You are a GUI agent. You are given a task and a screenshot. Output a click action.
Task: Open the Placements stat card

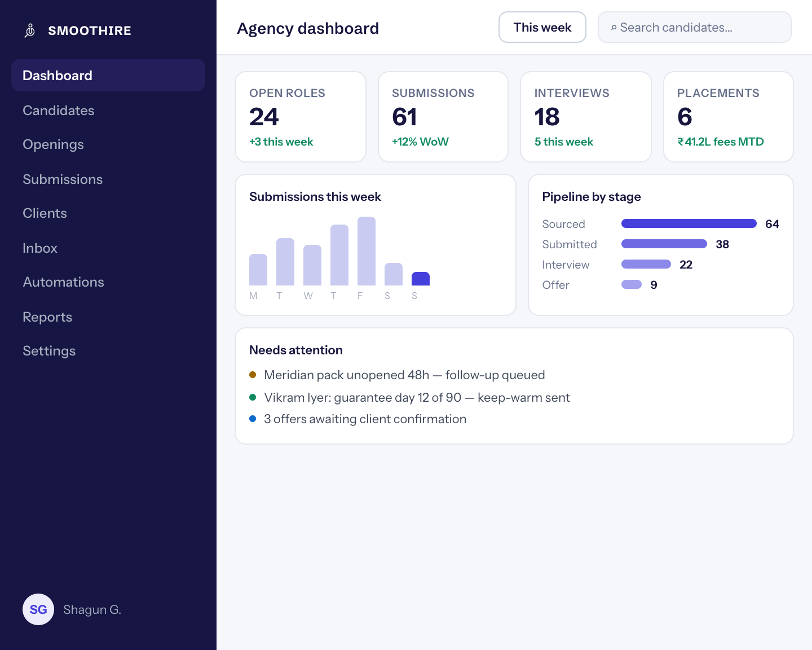[729, 117]
